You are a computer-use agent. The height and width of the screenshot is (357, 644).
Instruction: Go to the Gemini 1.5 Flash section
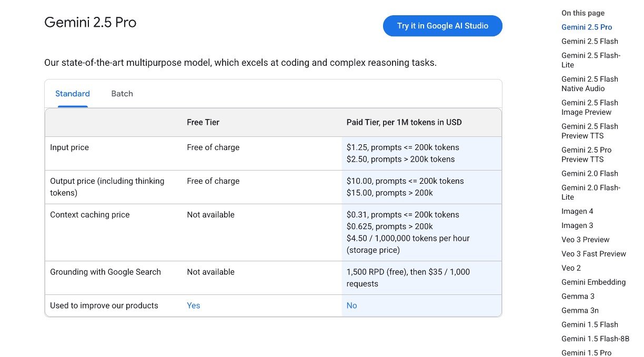(590, 325)
